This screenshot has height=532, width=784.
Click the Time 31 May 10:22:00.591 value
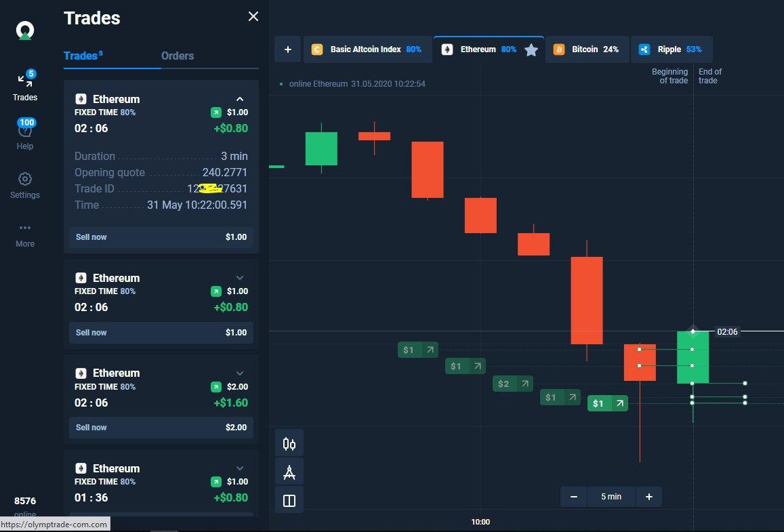[197, 205]
